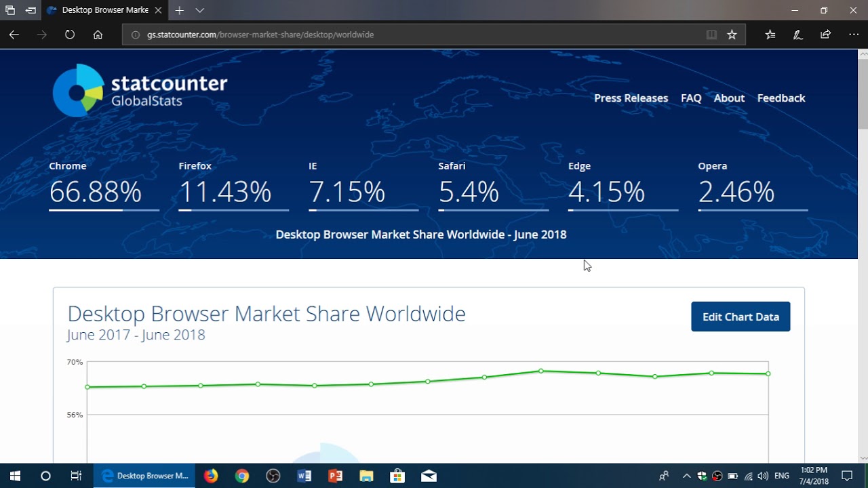Refresh the current page
Screen dimensions: 868x488
[x=70, y=35]
